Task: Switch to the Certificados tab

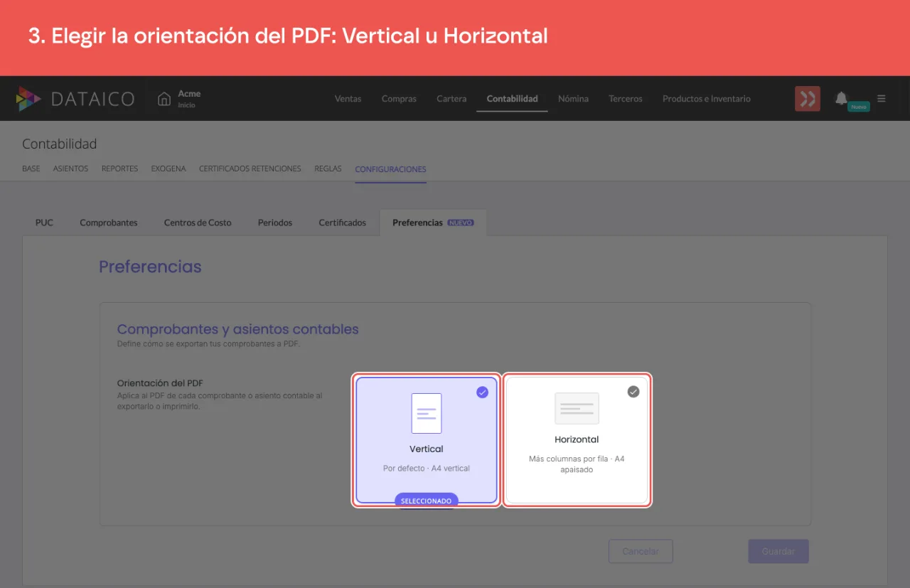Action: pos(342,223)
